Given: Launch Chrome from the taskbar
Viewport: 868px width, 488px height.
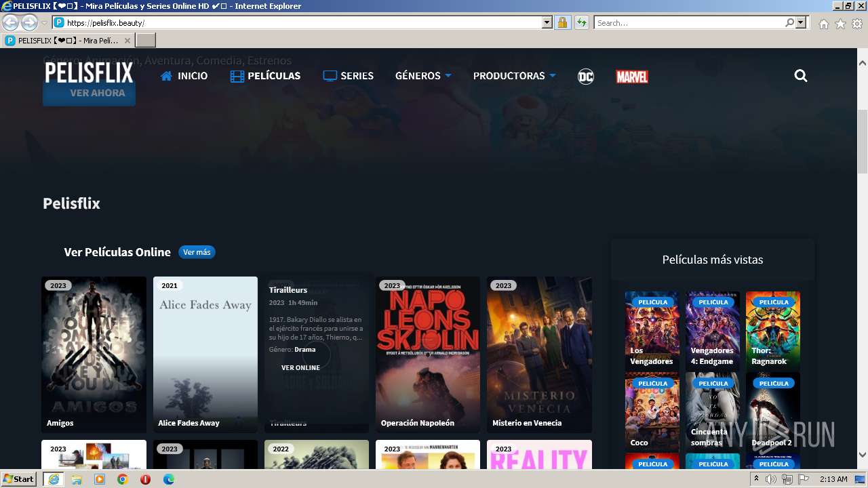Looking at the screenshot, I should tap(123, 479).
